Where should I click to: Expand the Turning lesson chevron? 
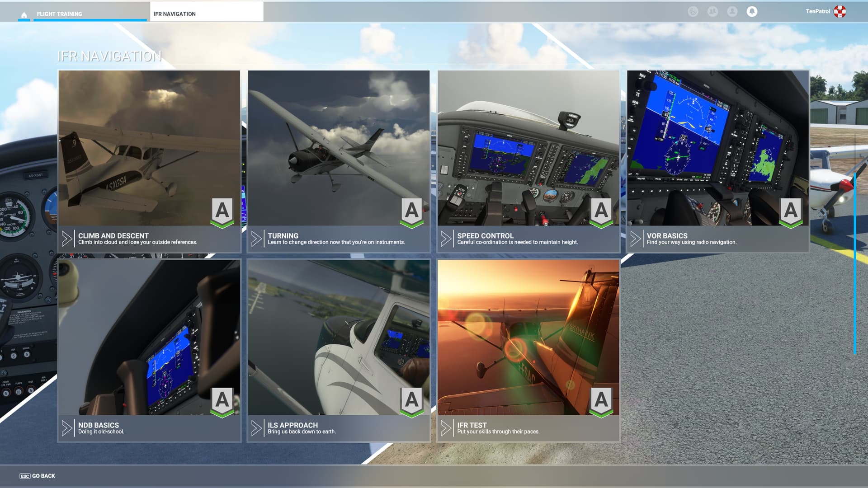(x=258, y=238)
